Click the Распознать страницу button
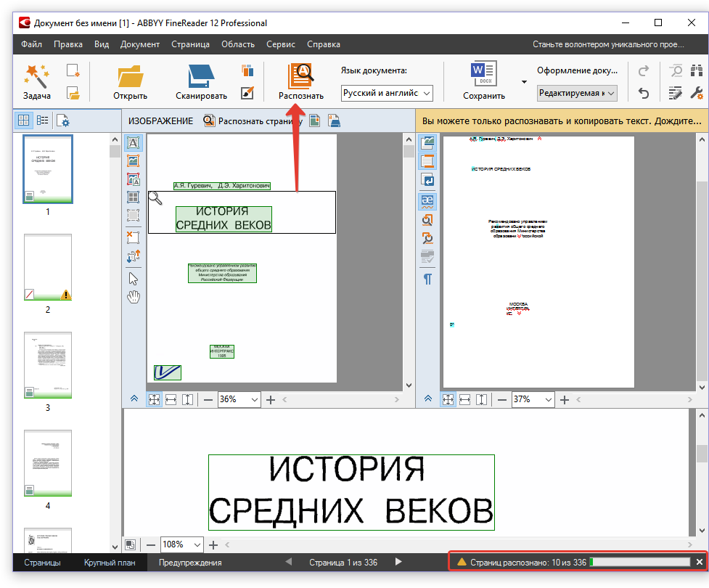Image resolution: width=709 pixels, height=588 pixels. pyautogui.click(x=253, y=121)
